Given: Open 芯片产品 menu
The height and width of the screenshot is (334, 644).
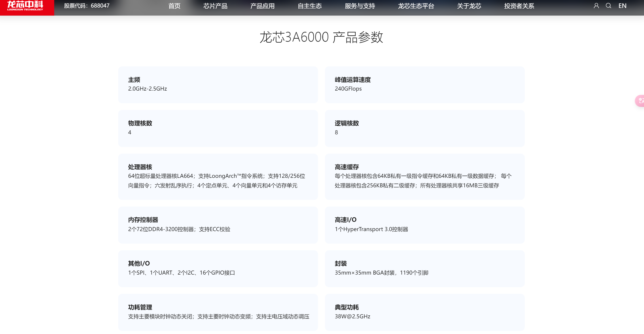Looking at the screenshot, I should (215, 6).
